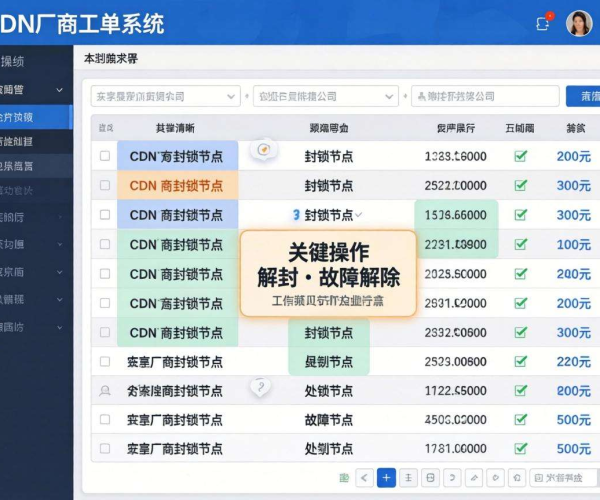Image resolution: width=600 pixels, height=500 pixels.
Task: Tick the checkbox of the 2025.60000 row
Action: pyautogui.click(x=105, y=274)
